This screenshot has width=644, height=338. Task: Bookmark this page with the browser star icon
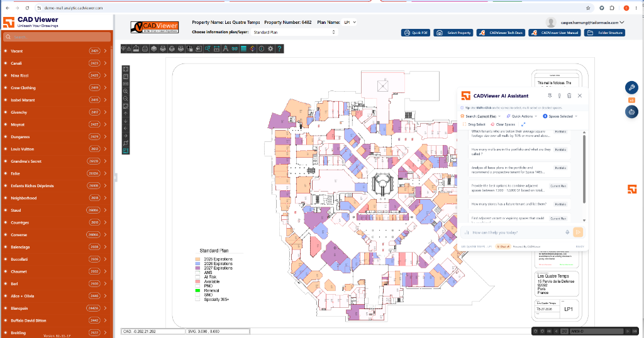pyautogui.click(x=588, y=8)
